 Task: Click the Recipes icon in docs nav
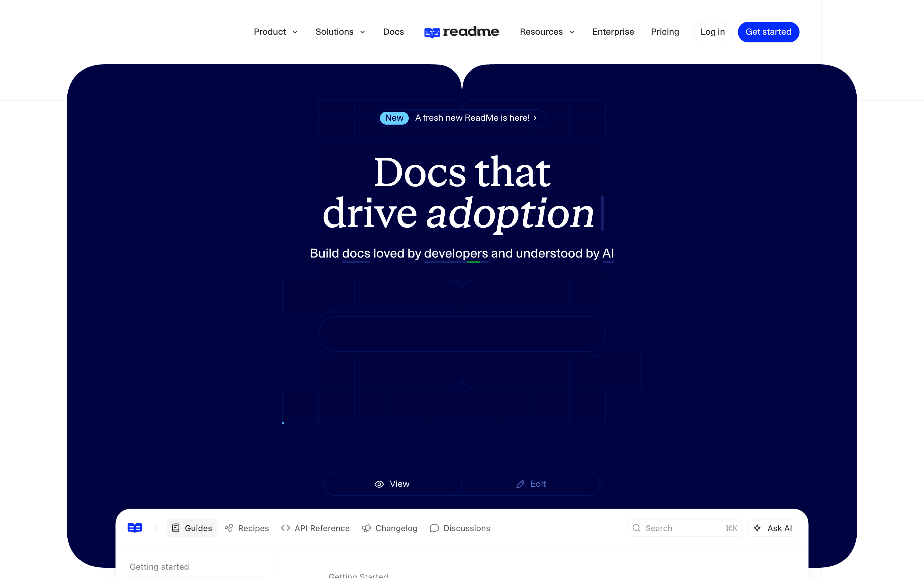[229, 528]
